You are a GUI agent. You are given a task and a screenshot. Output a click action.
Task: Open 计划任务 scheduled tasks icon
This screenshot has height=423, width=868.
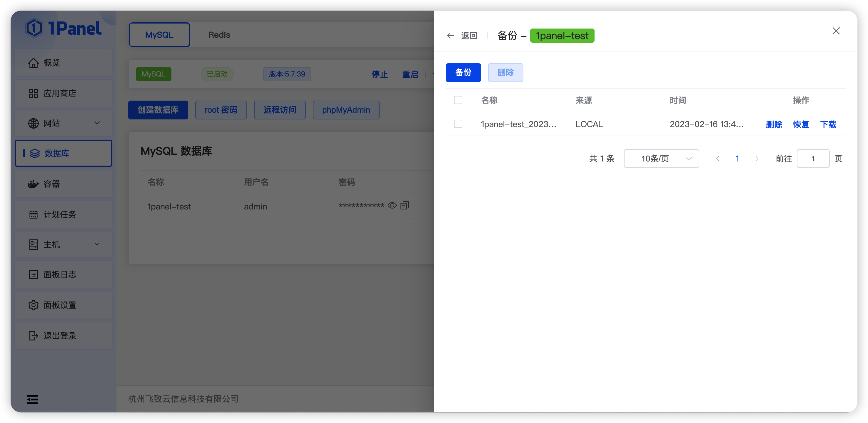tap(33, 214)
